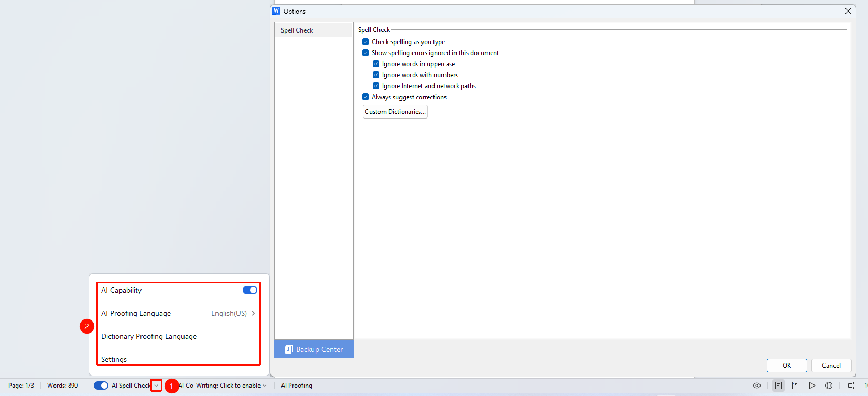The height and width of the screenshot is (396, 868).
Task: Click AI Co-Writing: Click to enable
Action: pyautogui.click(x=220, y=386)
